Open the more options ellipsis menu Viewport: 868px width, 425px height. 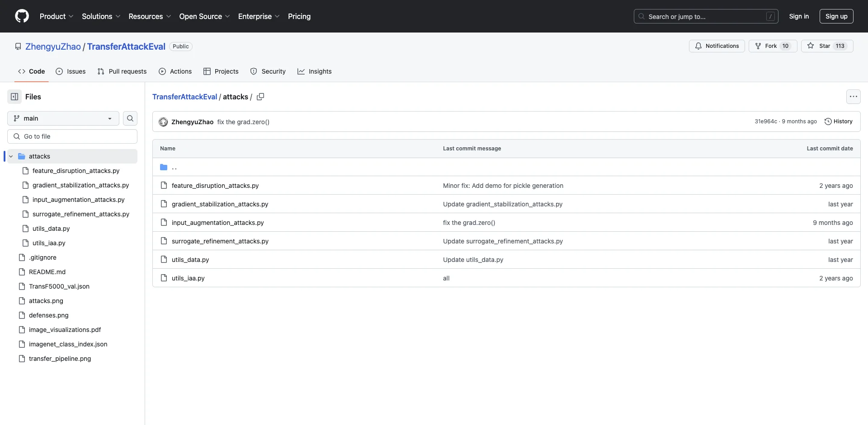853,97
